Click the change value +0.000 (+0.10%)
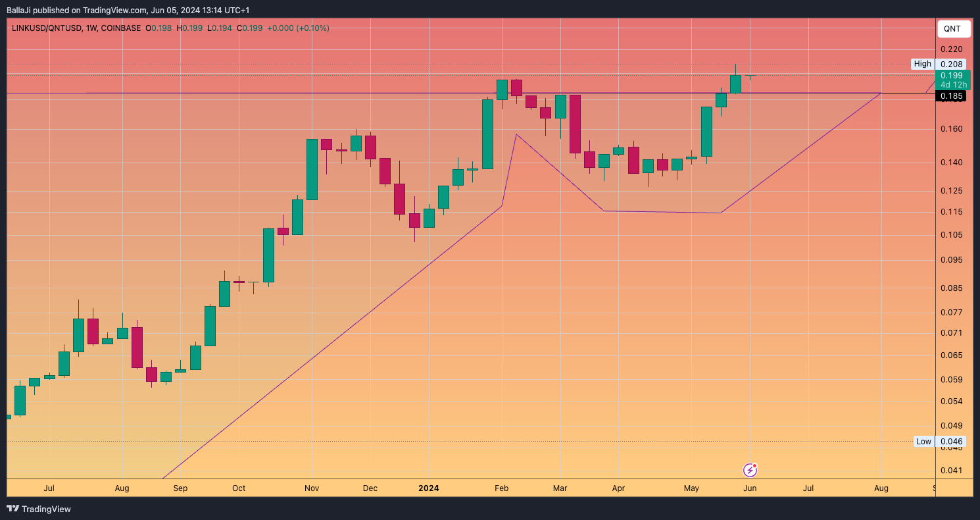 298,28
